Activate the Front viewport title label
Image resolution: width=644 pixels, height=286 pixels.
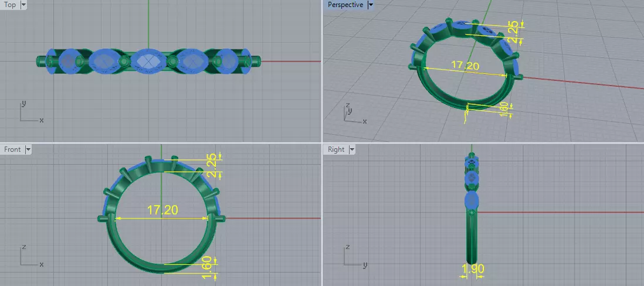[12, 149]
